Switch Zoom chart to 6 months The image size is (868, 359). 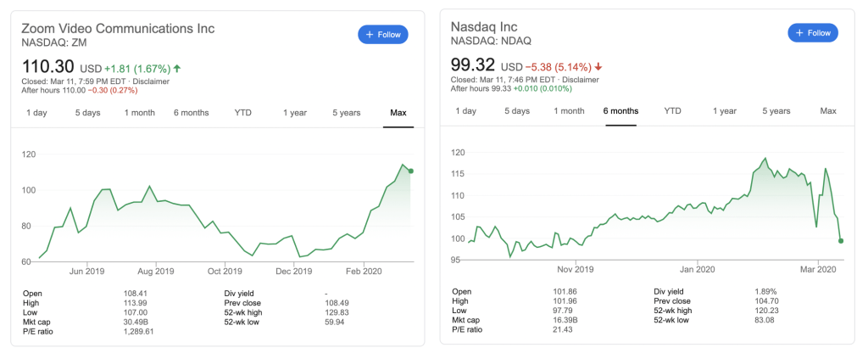(192, 113)
